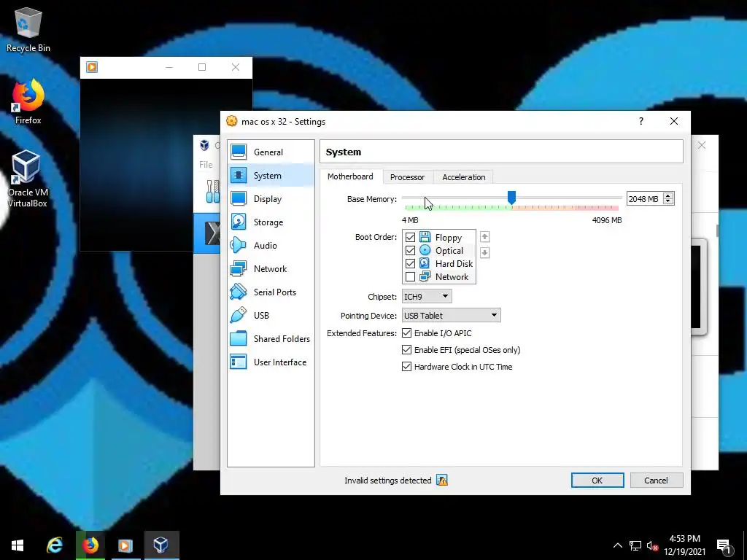This screenshot has width=747, height=560.
Task: Select Oracle VM VirtualBox desktop shortcut
Action: pyautogui.click(x=28, y=179)
